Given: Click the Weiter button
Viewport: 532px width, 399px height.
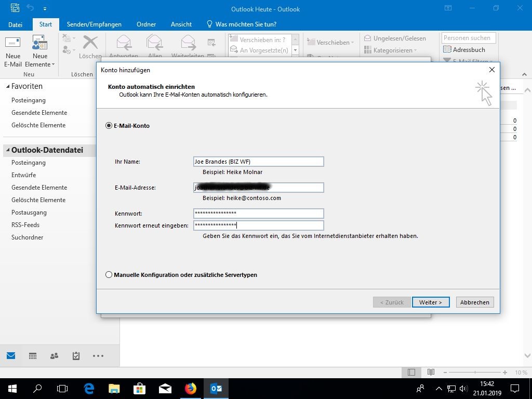Looking at the screenshot, I should [x=431, y=302].
